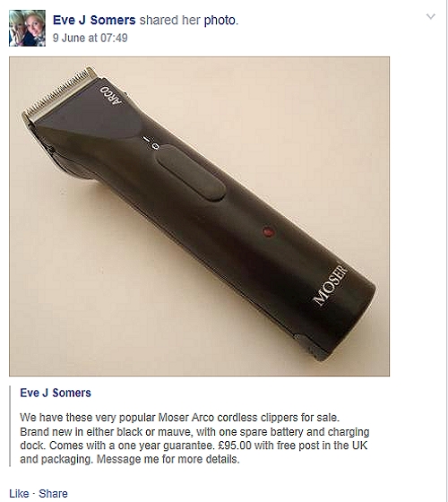Open Eve J Somers link in quoted post
The image size is (448, 502).
point(56,393)
